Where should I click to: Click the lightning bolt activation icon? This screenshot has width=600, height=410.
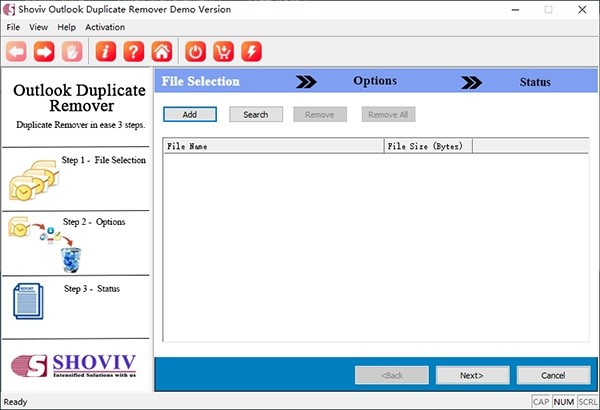coord(252,50)
